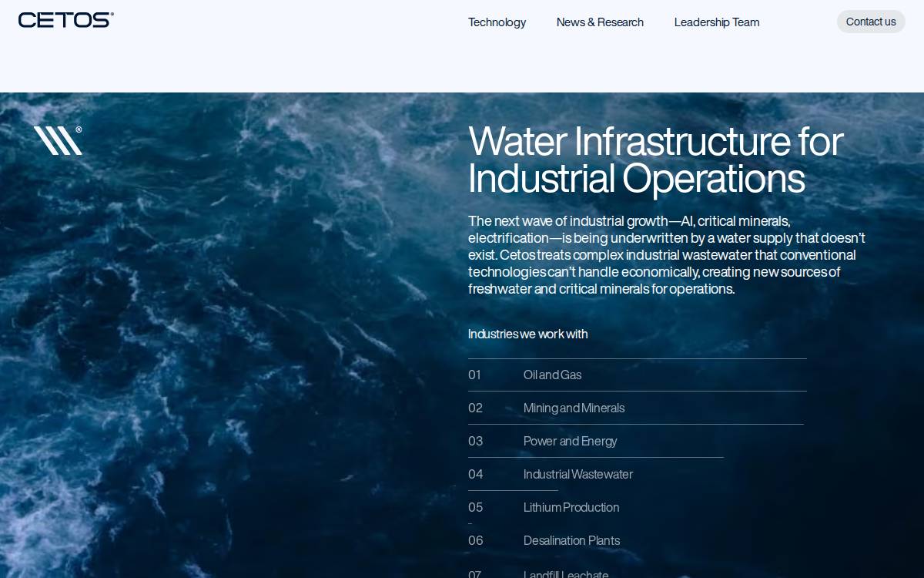Image resolution: width=924 pixels, height=578 pixels.
Task: Click the Landfill Leachate row
Action: coord(638,570)
